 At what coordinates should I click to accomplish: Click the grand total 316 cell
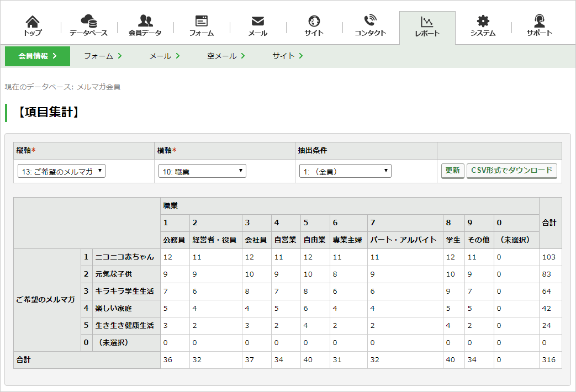[x=550, y=360]
